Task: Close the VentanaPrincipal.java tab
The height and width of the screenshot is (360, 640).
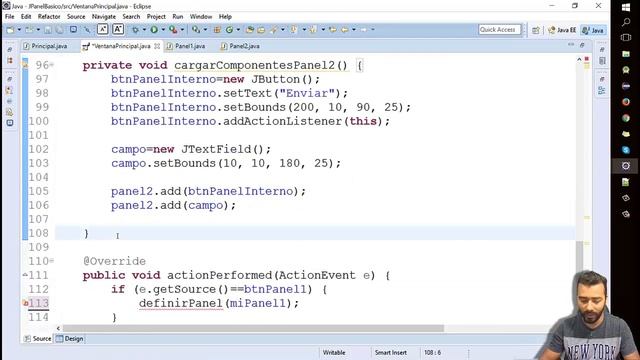Action: 157,46
